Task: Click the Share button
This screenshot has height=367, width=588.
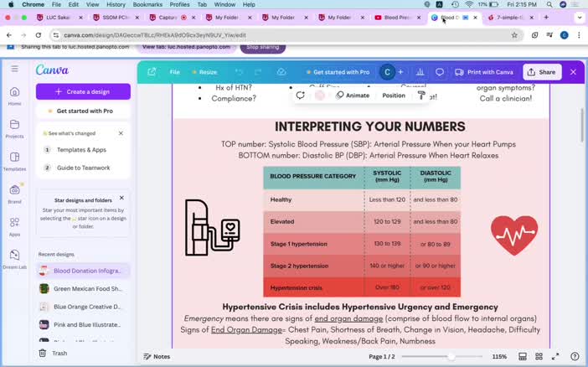Action: pos(542,72)
